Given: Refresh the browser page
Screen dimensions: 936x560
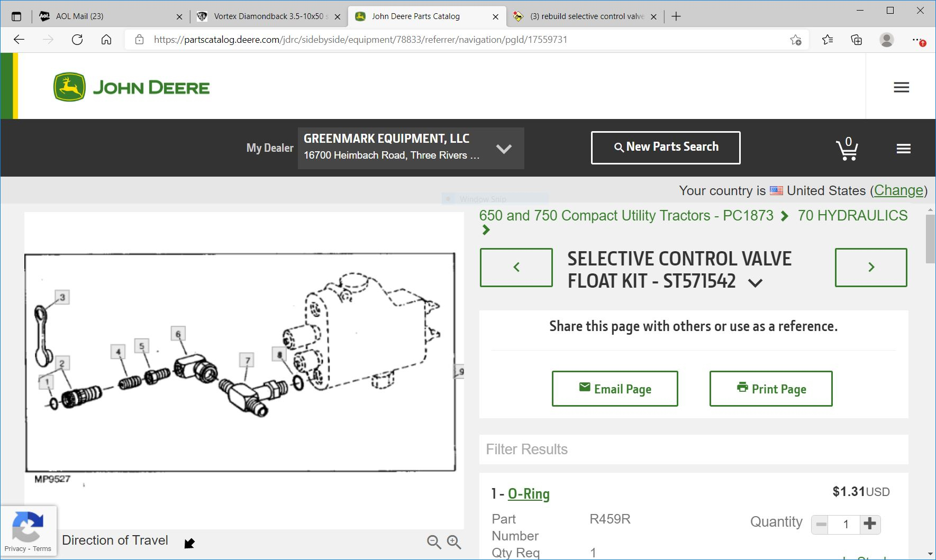Looking at the screenshot, I should coord(77,40).
